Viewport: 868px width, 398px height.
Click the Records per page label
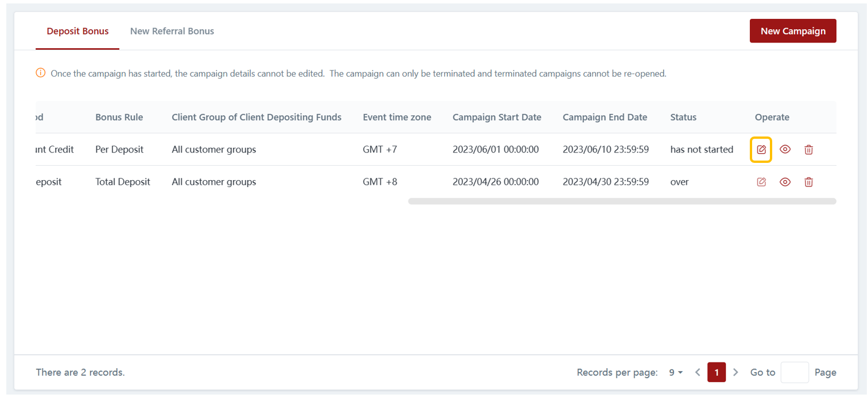pos(617,372)
